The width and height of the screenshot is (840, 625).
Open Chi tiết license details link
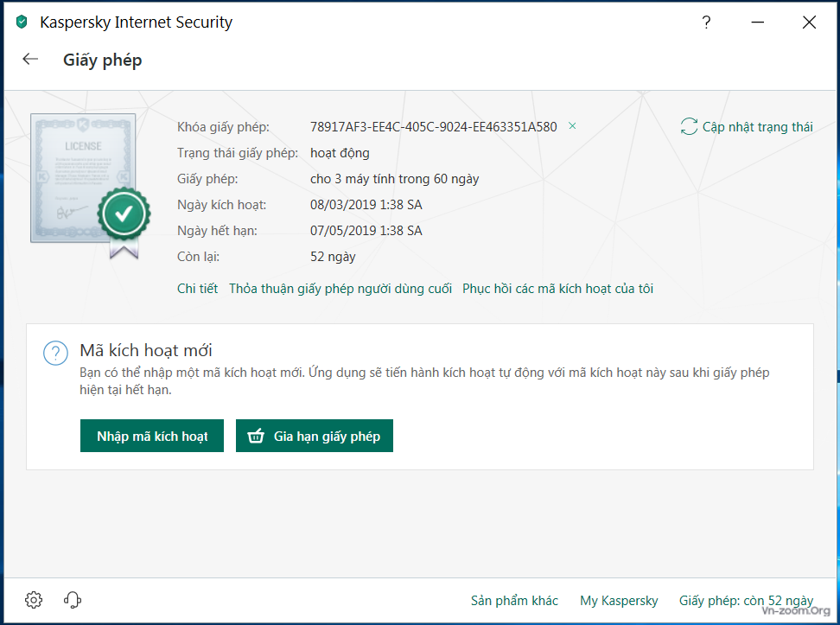pyautogui.click(x=197, y=288)
